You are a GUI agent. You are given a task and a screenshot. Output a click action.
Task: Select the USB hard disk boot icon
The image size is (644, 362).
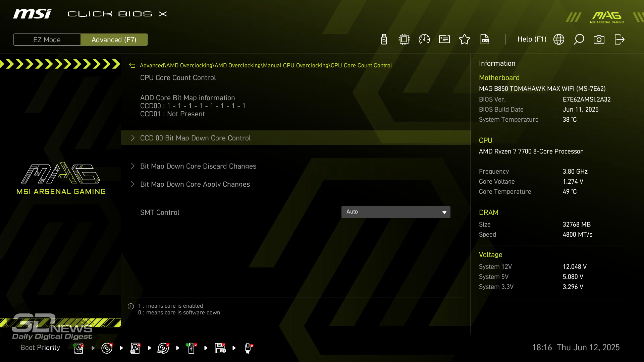pyautogui.click(x=135, y=348)
